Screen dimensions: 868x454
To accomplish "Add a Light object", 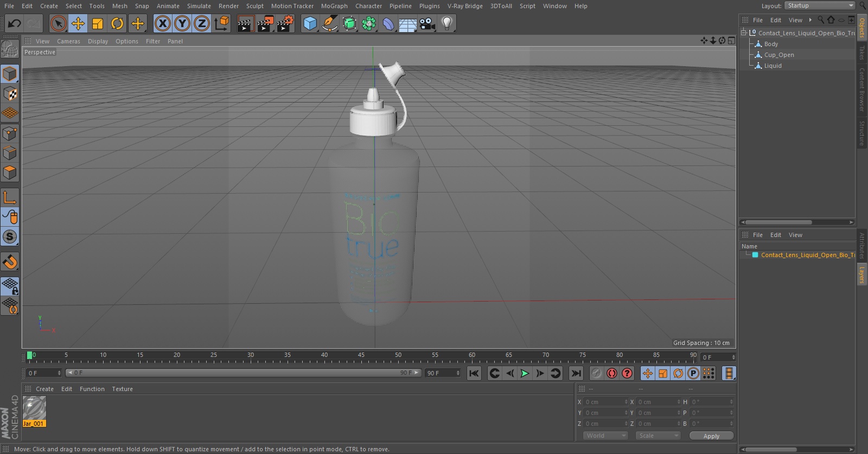I will (447, 23).
